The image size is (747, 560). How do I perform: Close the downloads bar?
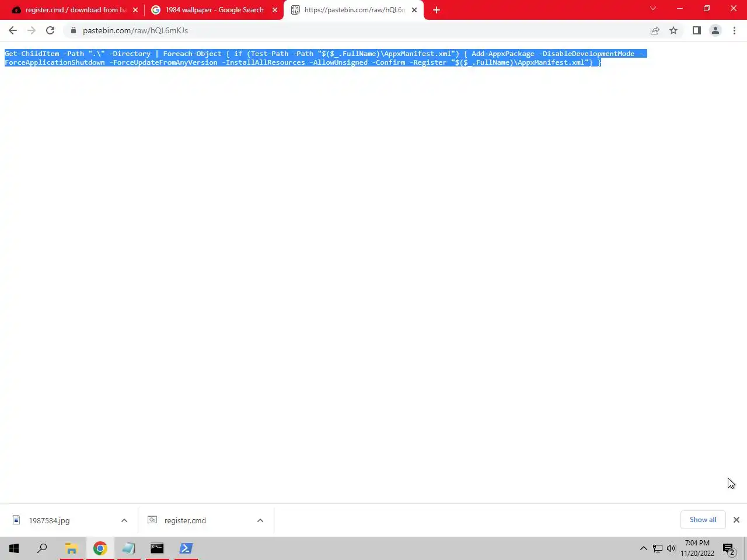(x=736, y=520)
